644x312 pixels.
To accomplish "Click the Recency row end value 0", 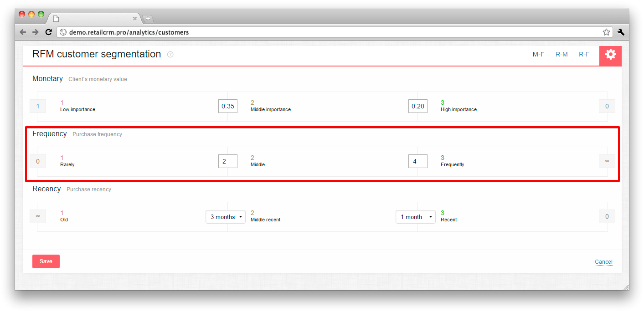I will tap(607, 216).
